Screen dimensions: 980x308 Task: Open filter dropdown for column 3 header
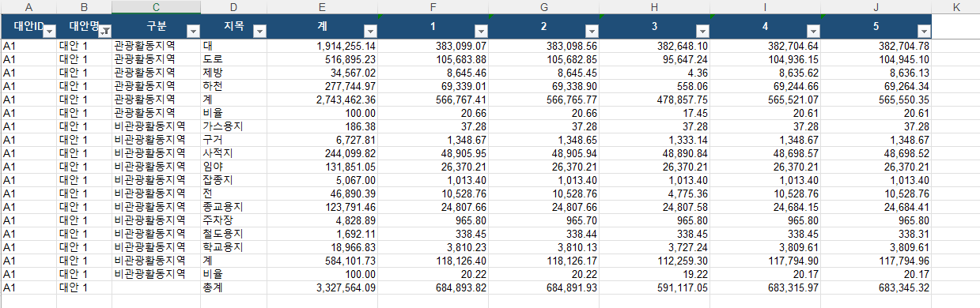[702, 31]
